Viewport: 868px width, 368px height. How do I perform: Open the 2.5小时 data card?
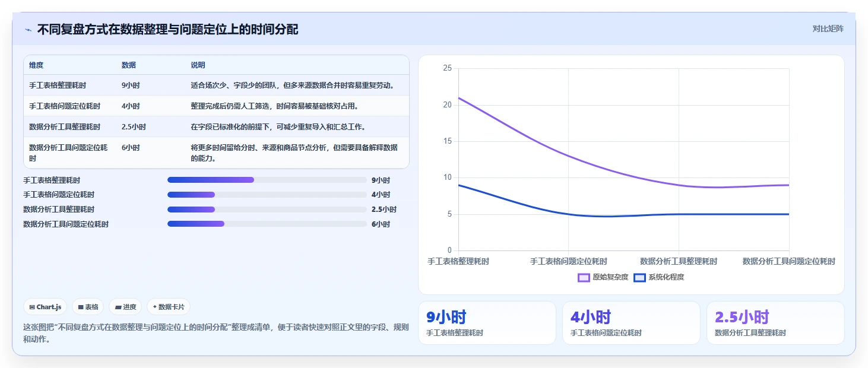(x=775, y=323)
